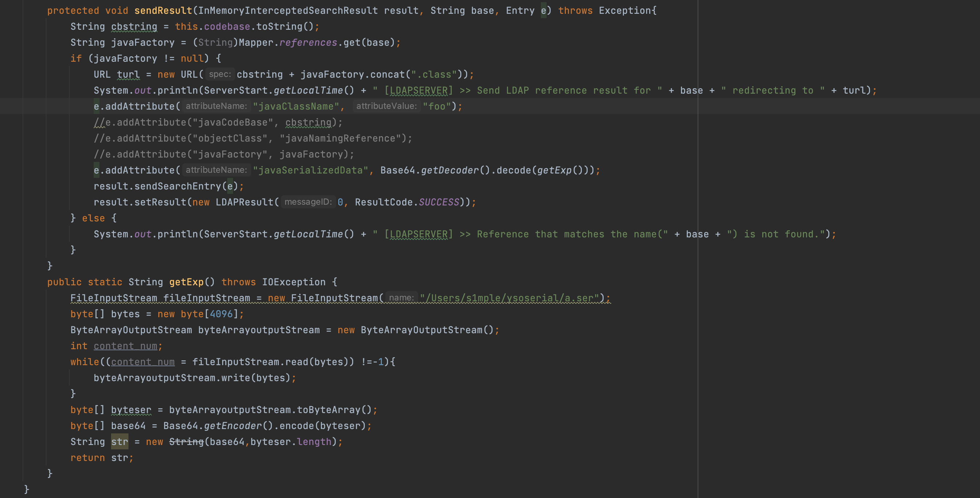This screenshot has width=980, height=498.
Task: Click the 'this.codebase' field reference
Action: (x=212, y=26)
